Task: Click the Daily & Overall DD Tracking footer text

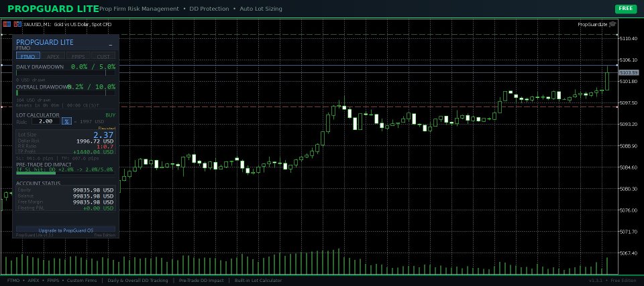Action: pos(138,281)
